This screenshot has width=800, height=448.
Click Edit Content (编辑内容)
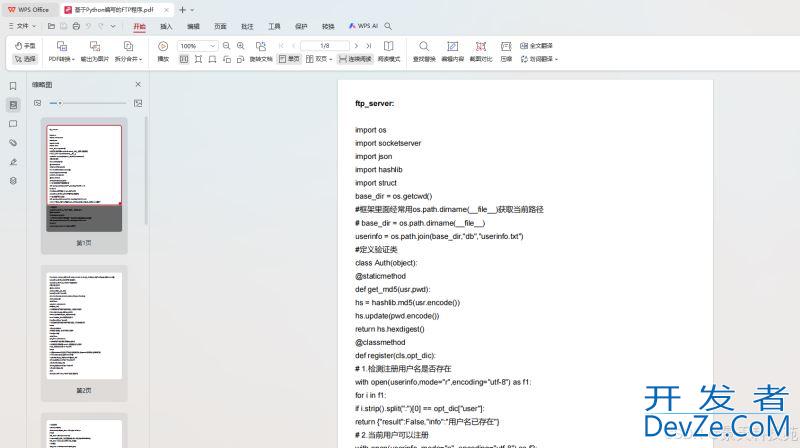click(x=453, y=52)
